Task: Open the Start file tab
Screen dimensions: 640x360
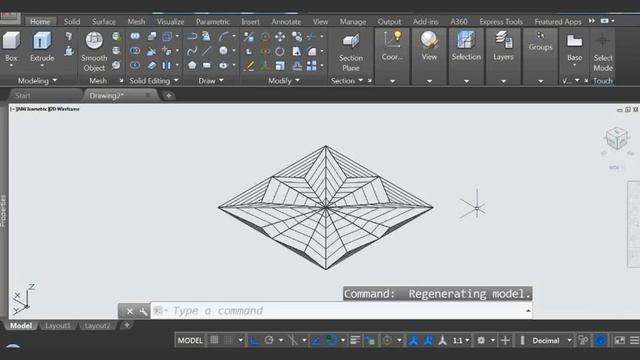Action: click(x=22, y=96)
